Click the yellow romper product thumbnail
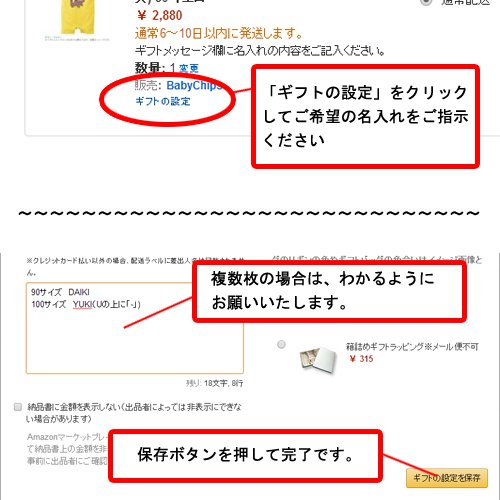500x500 pixels. 76,18
